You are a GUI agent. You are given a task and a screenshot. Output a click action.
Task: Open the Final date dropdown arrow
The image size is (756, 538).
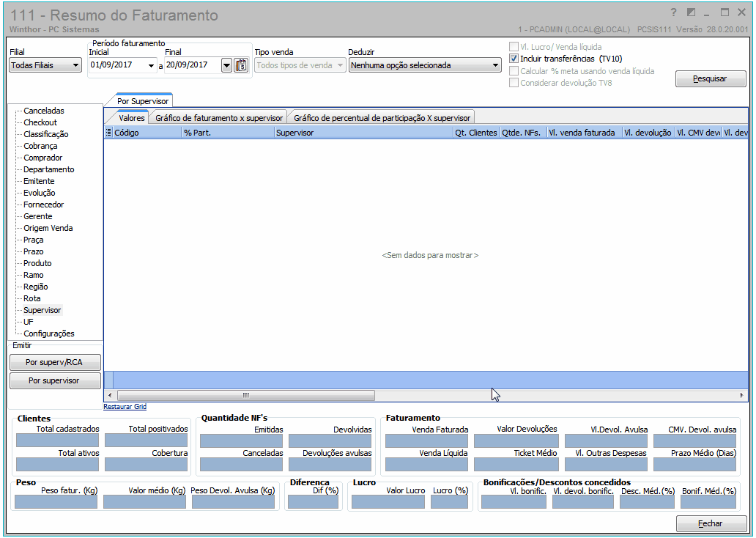226,65
